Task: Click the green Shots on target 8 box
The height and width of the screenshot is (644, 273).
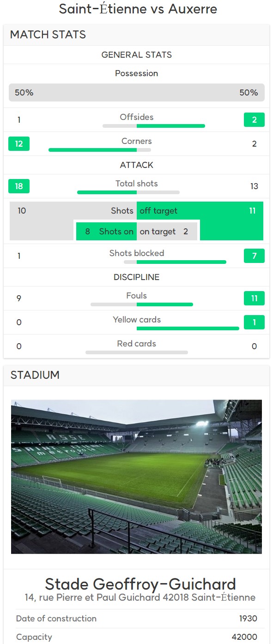Action: tap(106, 232)
